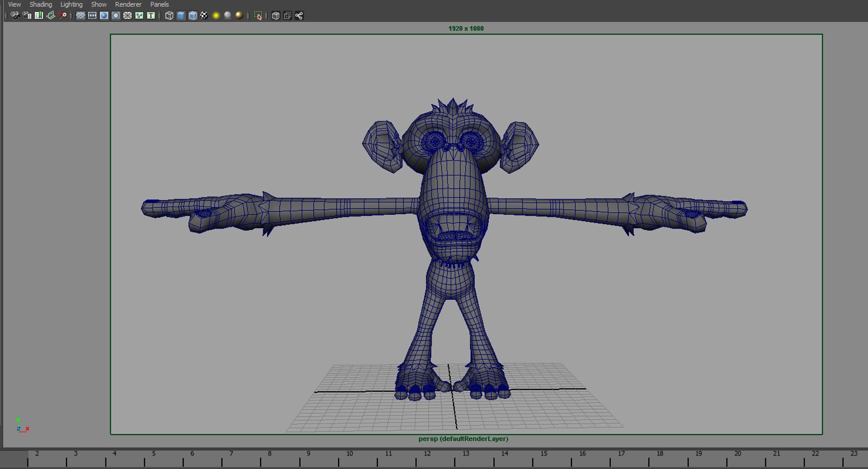The height and width of the screenshot is (469, 868).
Task: Open the Panels menu
Action: pos(159,5)
